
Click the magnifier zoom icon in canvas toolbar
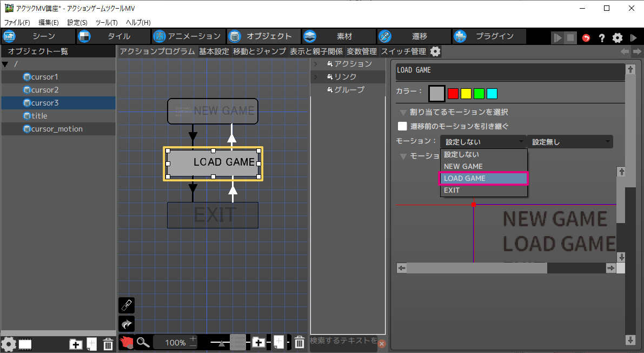pyautogui.click(x=142, y=342)
